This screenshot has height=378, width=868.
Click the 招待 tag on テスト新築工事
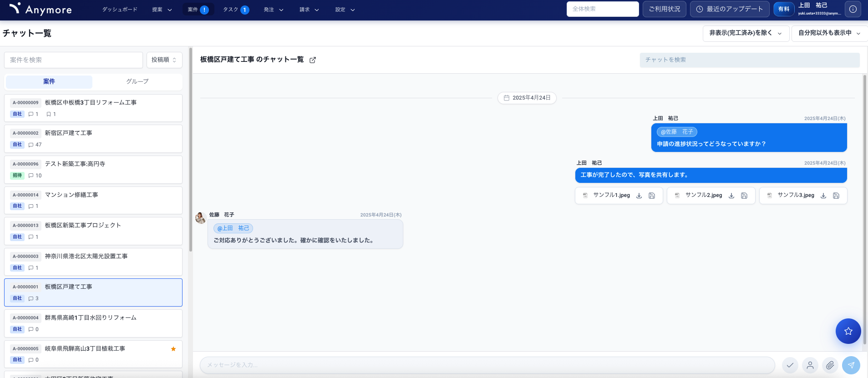point(17,176)
